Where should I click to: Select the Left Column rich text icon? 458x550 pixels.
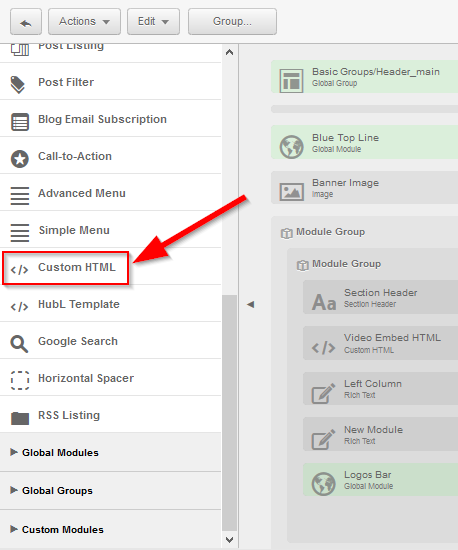[x=323, y=393]
